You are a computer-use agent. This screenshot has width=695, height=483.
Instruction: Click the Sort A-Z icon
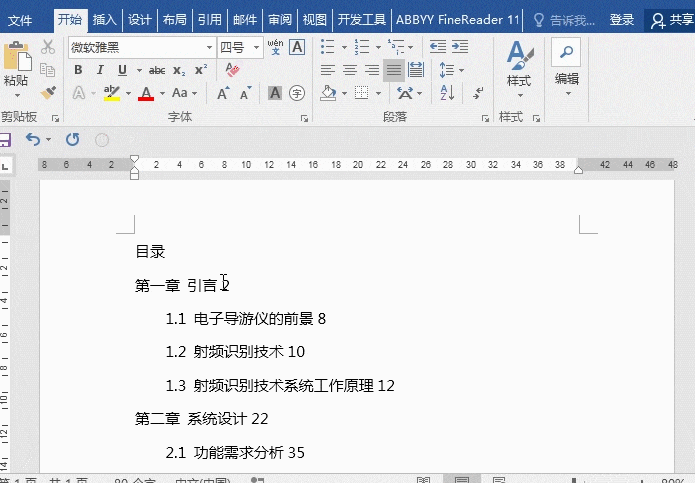pos(447,93)
